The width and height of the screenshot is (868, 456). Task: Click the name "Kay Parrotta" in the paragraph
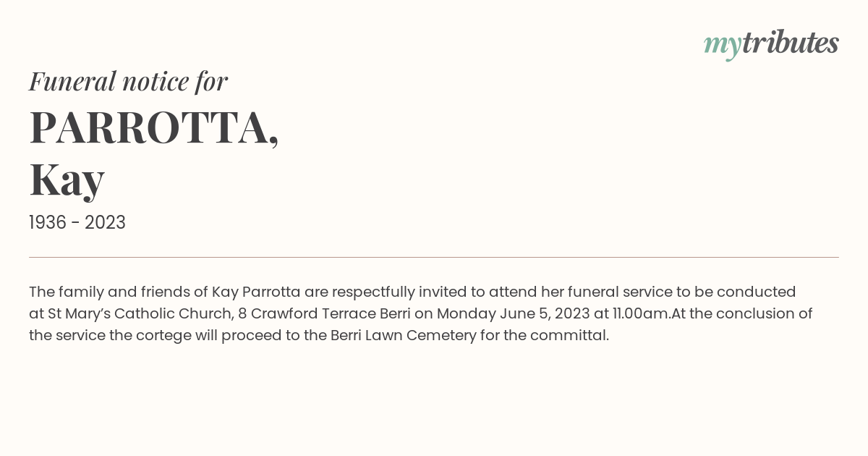[x=256, y=292]
